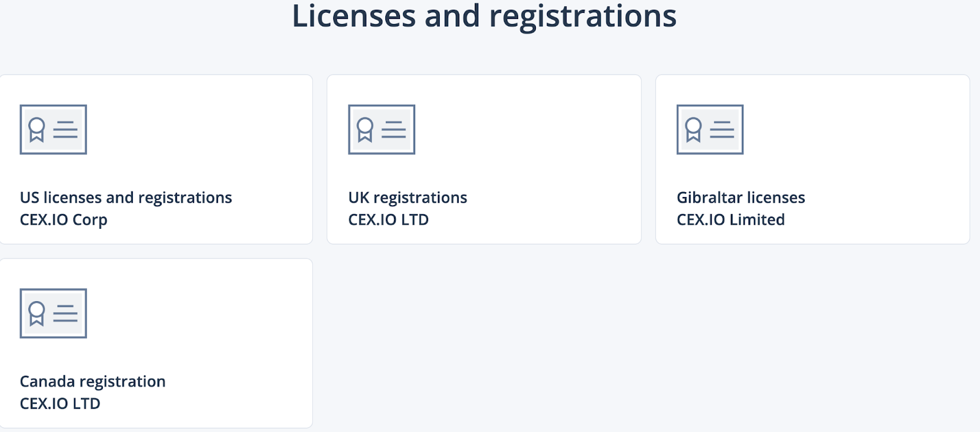The width and height of the screenshot is (980, 432).
Task: Click the text lines in the US card icon
Action: click(x=66, y=129)
